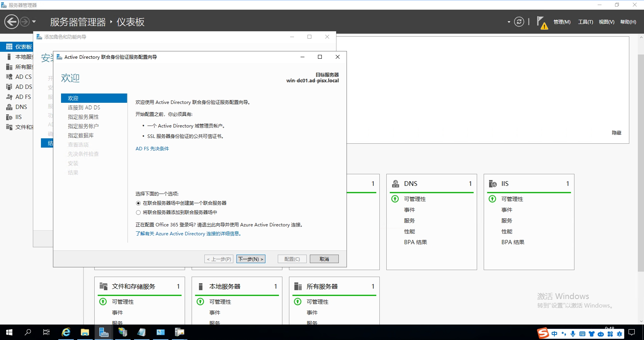644x340 pixels.
Task: Click the green status icon in DNS tile
Action: point(395,199)
